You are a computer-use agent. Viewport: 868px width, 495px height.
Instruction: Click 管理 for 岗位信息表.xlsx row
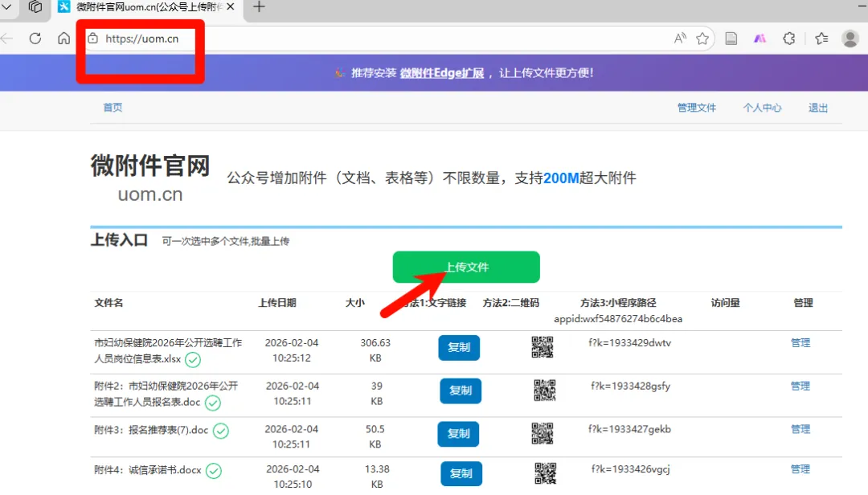click(800, 343)
